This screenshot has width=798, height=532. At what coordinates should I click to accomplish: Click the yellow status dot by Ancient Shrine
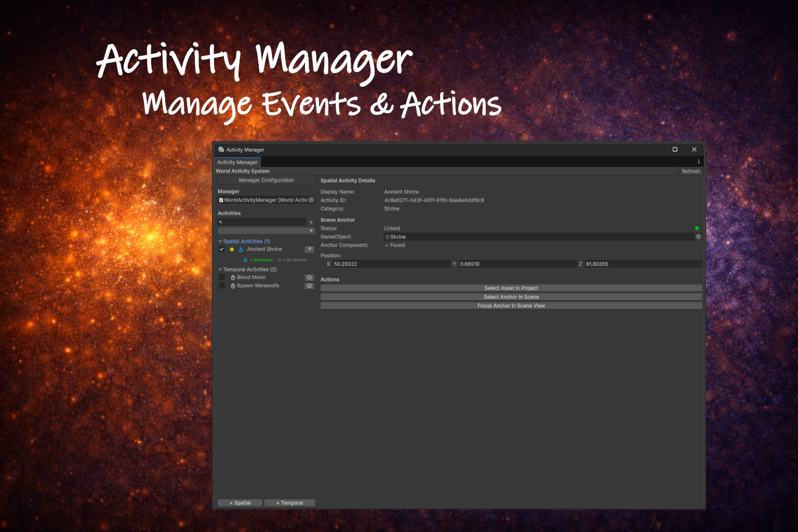click(232, 249)
